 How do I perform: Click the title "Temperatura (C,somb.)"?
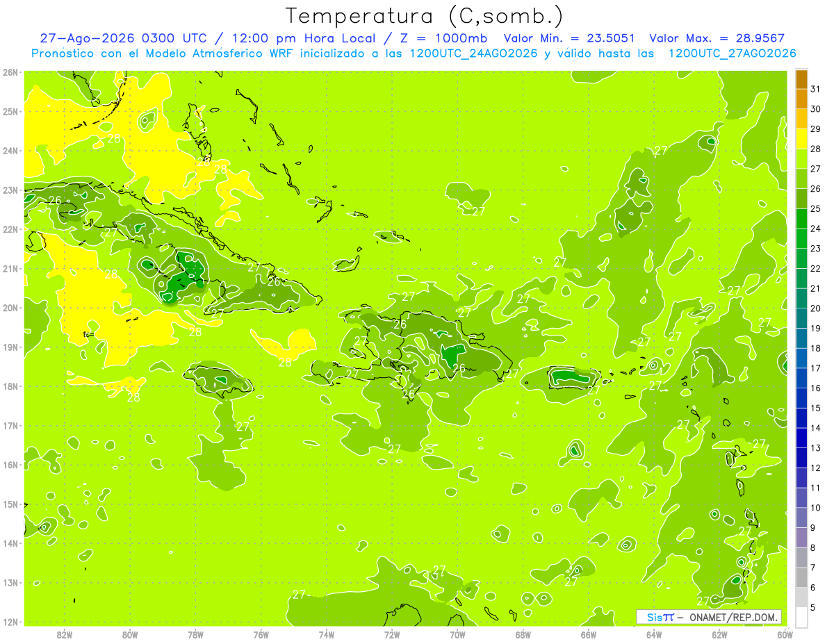[424, 15]
